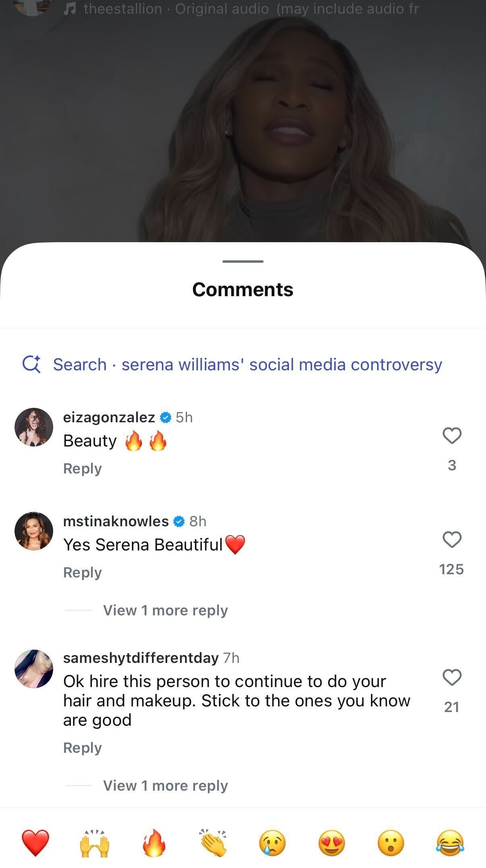Like eizagonzalez's Beauty comment
Viewport: 486px width, 868px height.
coord(452,436)
